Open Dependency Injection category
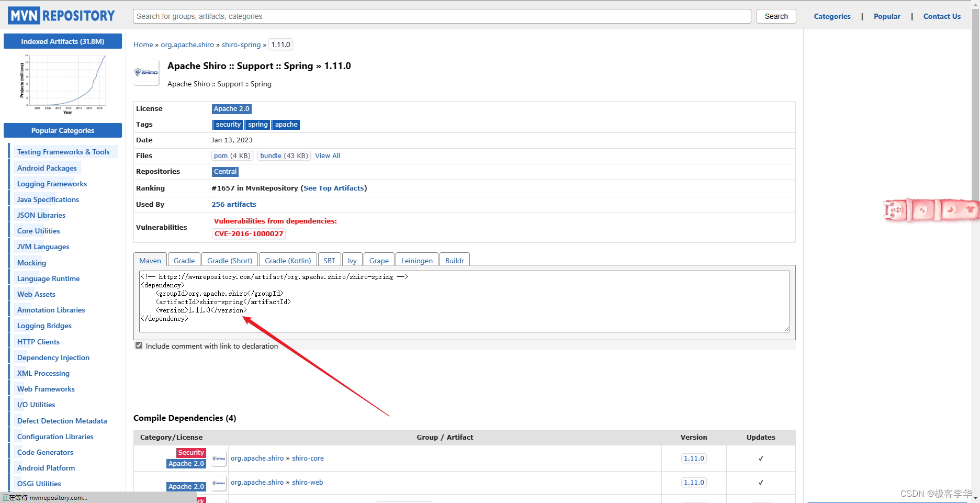 [53, 357]
